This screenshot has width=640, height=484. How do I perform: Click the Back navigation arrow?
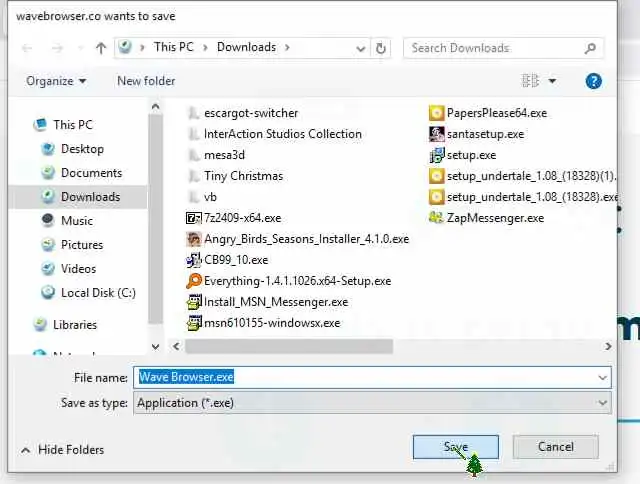click(27, 48)
